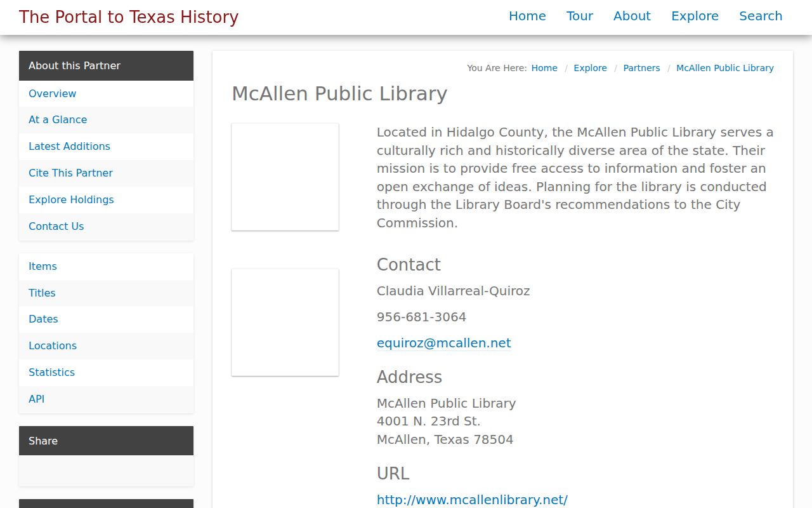This screenshot has height=508, width=812.
Task: Click the large McAllen Public Library page heading
Action: click(339, 93)
